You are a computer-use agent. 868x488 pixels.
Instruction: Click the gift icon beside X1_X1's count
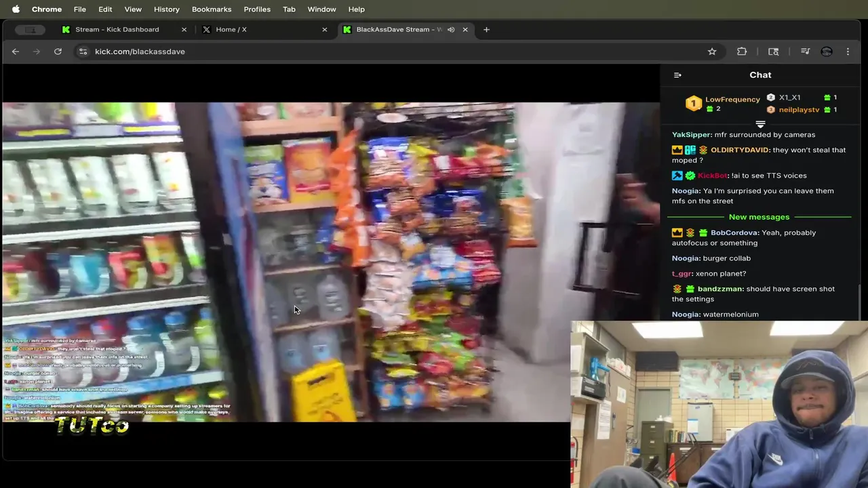pyautogui.click(x=827, y=98)
